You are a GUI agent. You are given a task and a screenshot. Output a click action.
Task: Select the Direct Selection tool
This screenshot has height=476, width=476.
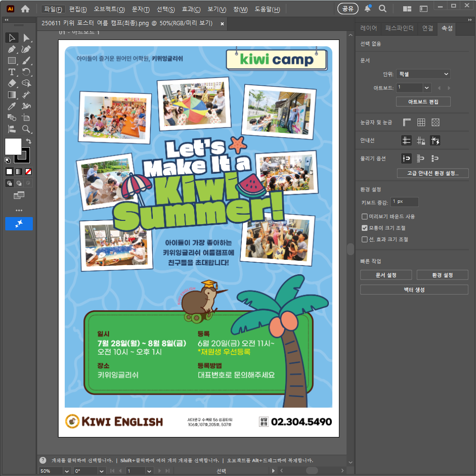point(27,38)
